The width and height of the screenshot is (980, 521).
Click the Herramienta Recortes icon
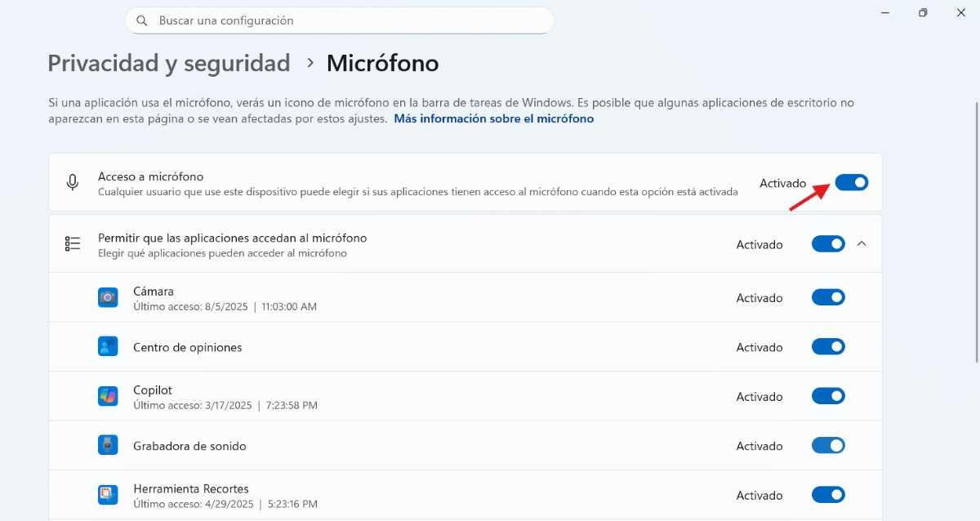(108, 495)
